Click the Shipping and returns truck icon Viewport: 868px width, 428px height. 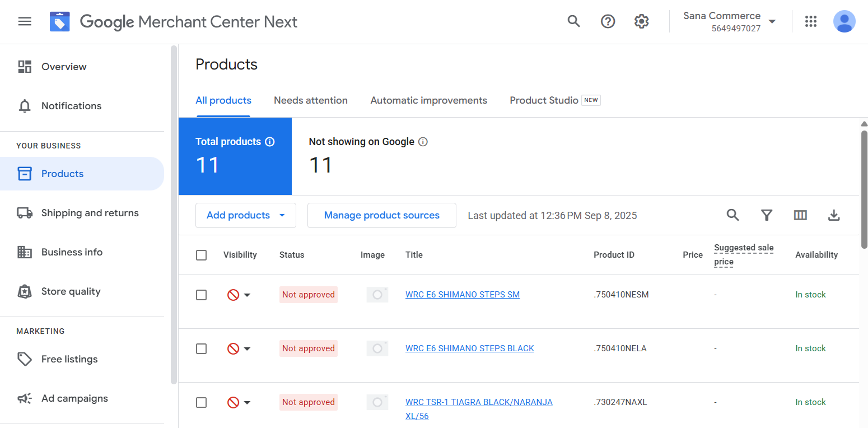[x=25, y=213]
